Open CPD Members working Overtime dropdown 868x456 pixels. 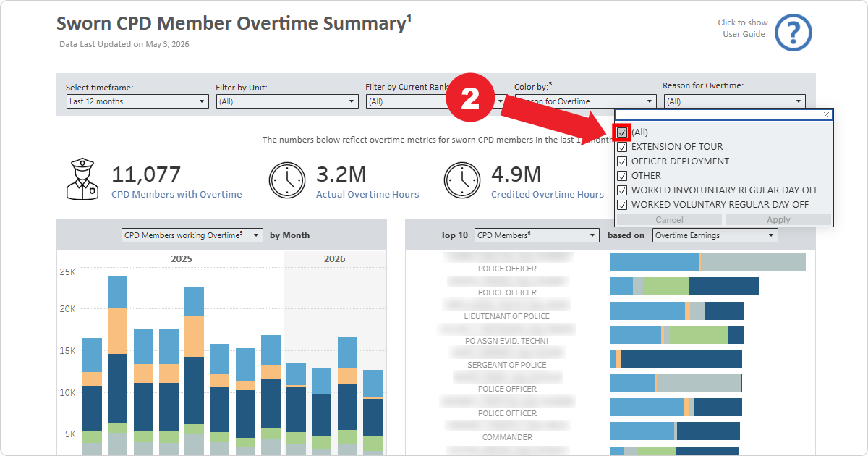(192, 235)
